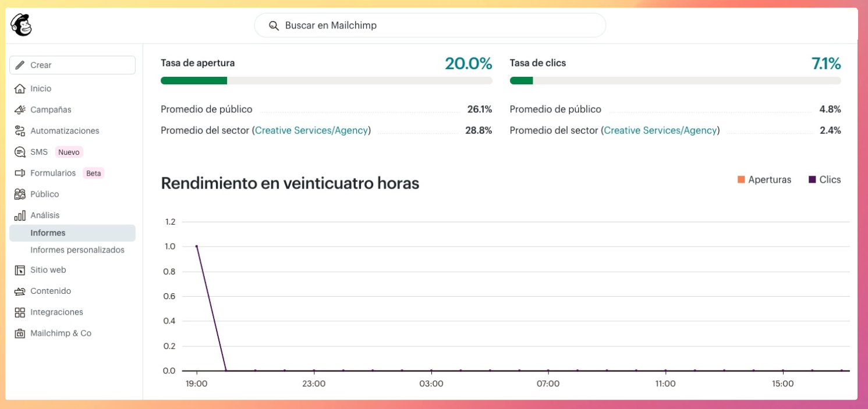Viewport: 868px width, 409px height.
Task: Open Informes personalizados in the sidebar
Action: point(77,250)
